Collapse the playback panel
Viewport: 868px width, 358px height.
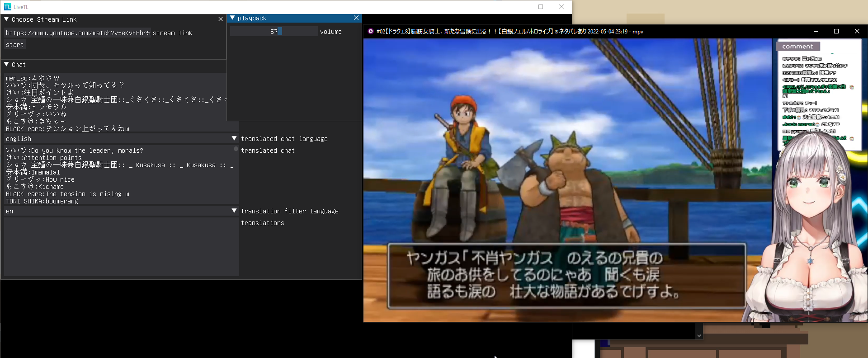232,18
